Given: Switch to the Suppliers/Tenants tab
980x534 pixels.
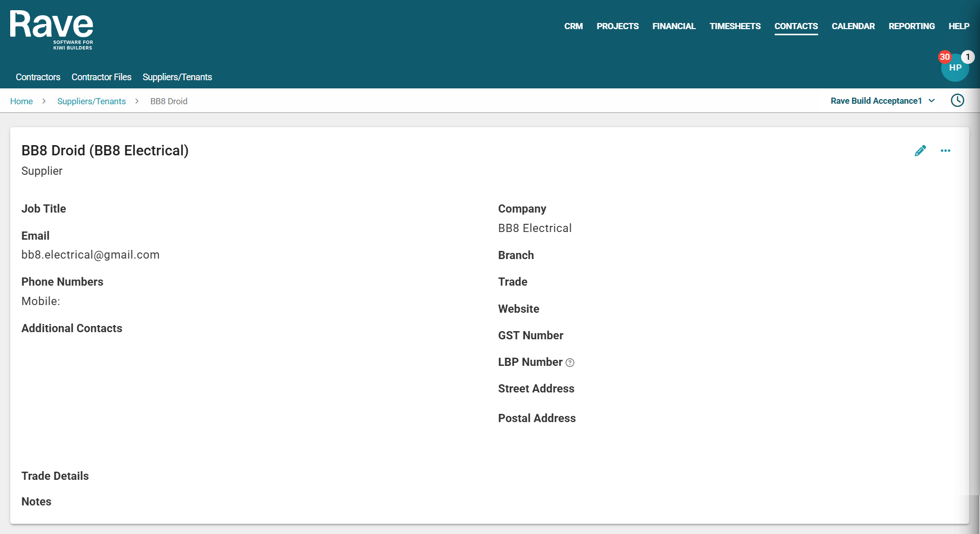Looking at the screenshot, I should [177, 77].
